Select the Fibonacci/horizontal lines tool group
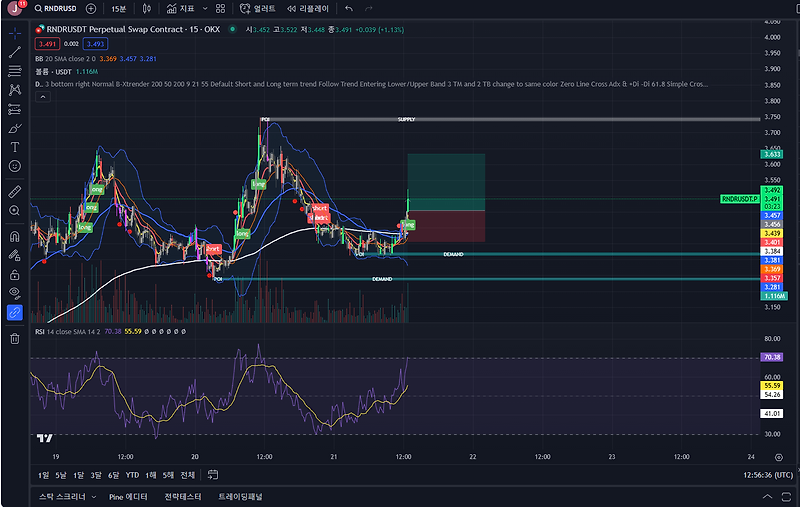The image size is (800, 507). tap(15, 71)
